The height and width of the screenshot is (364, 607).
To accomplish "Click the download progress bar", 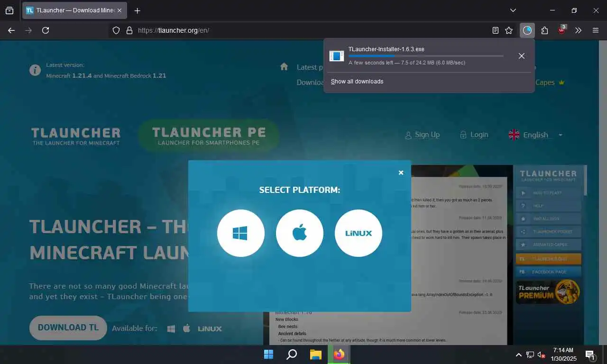I will pos(426,56).
